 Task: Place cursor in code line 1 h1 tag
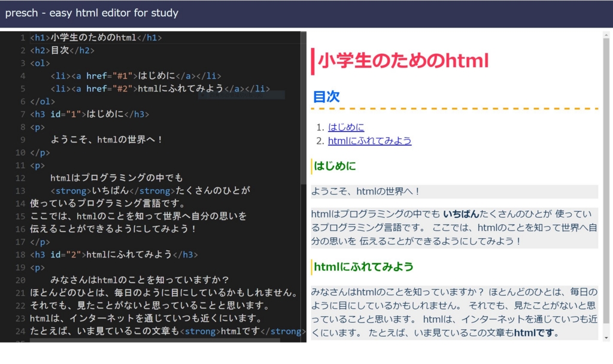pyautogui.click(x=96, y=38)
